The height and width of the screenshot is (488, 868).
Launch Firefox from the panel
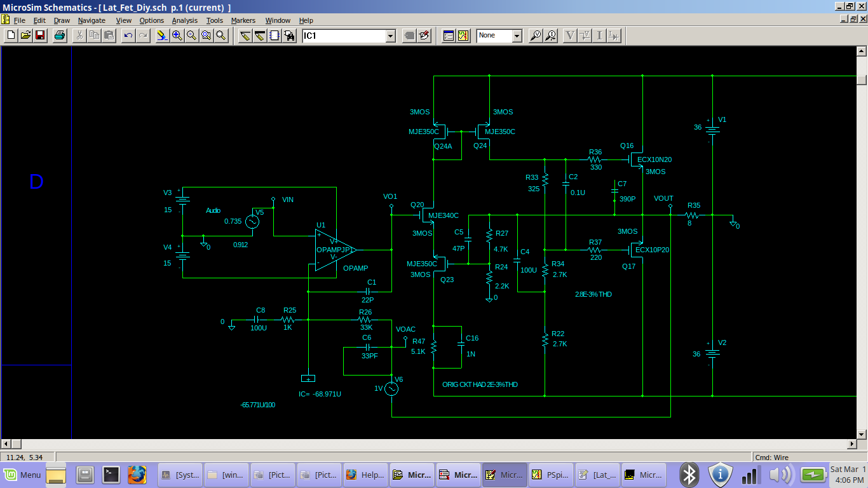pyautogui.click(x=137, y=474)
